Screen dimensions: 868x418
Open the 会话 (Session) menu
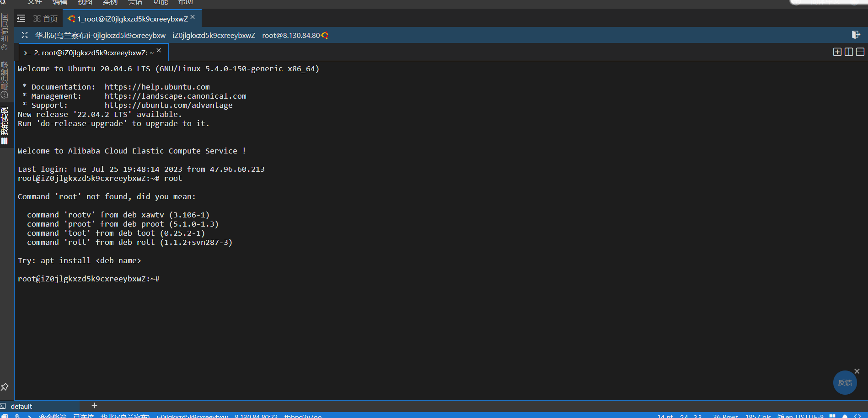point(135,2)
